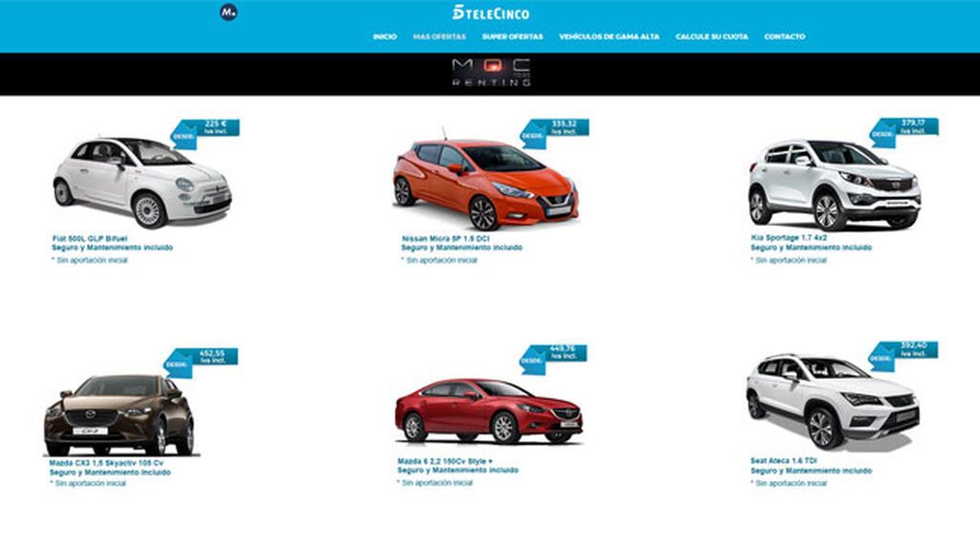View the red Mazda 6 photo
This screenshot has height=551, width=980.
pos(489,411)
